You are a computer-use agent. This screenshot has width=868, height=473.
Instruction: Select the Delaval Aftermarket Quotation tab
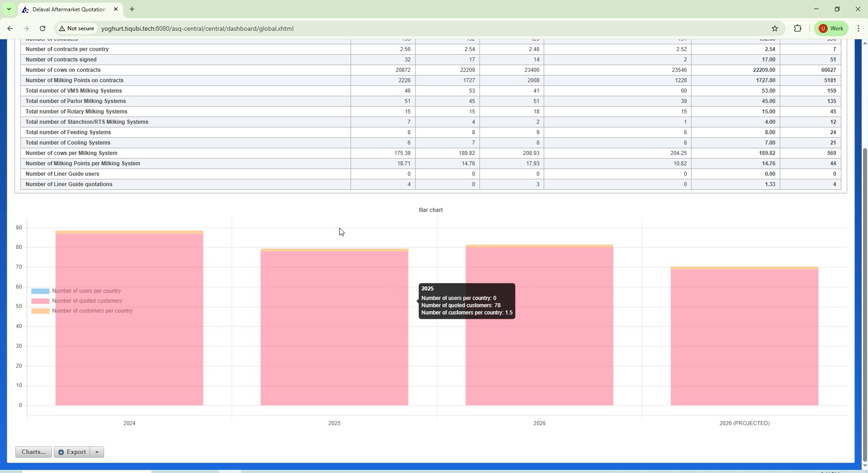(x=69, y=9)
